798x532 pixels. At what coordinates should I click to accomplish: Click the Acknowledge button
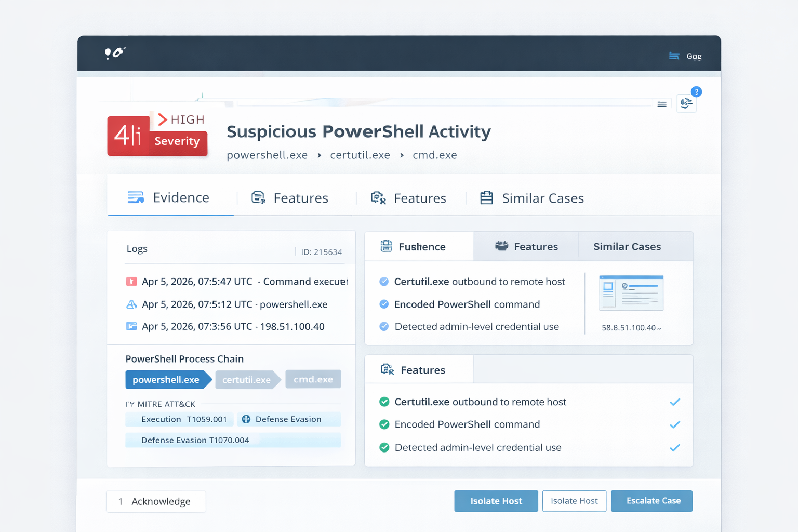[156, 501]
